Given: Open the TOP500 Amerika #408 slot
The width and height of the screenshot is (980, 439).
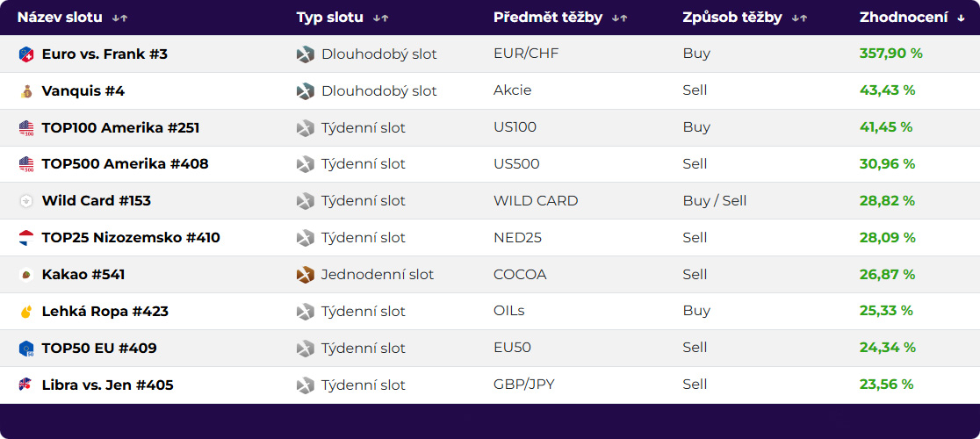Looking at the screenshot, I should click(x=125, y=164).
